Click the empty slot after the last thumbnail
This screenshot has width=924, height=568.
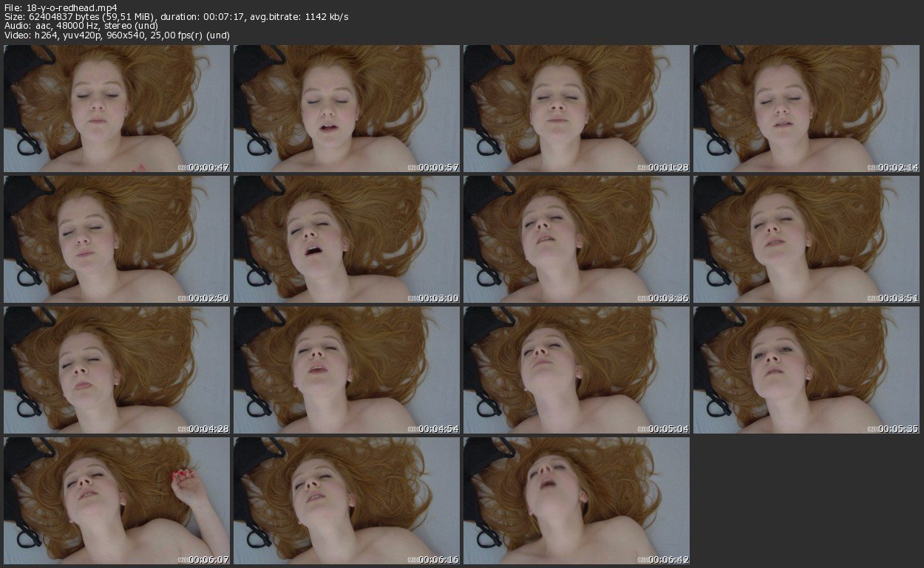(x=806, y=501)
